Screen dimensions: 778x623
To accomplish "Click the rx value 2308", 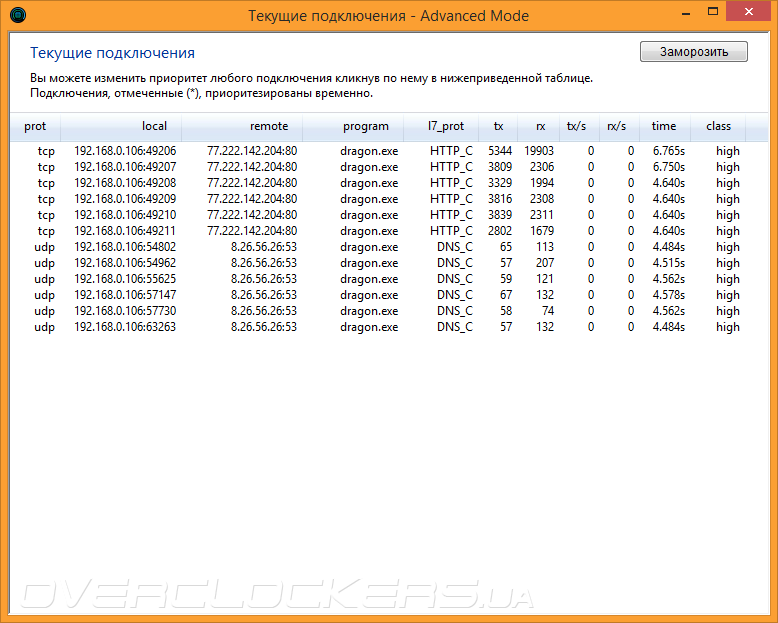I will click(542, 199).
